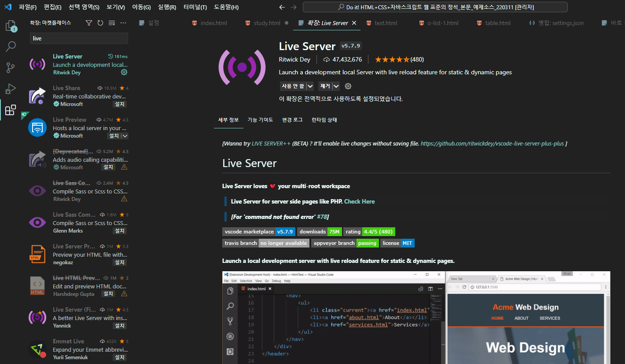Viewport: 625px width, 364px height.
Task: Go back with the navigation arrow
Action: coord(282,7)
